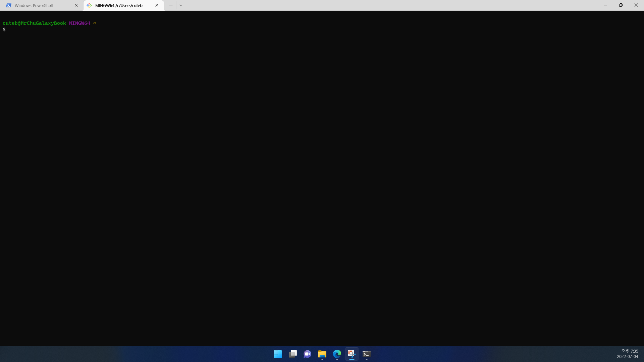
Task: Click the PowerShell icon on the first tab
Action: pos(9,5)
